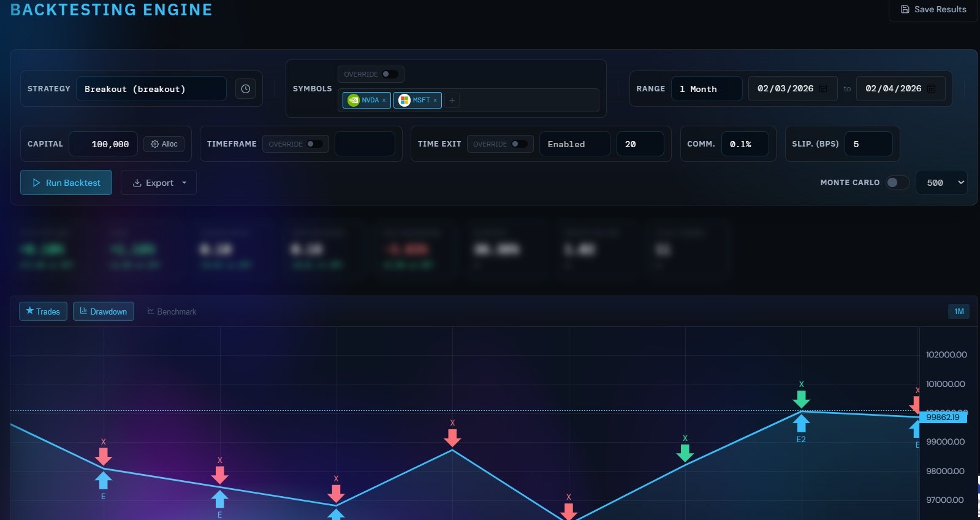Remove NVDA symbol with its x
Image resolution: width=980 pixels, height=520 pixels.
click(x=384, y=101)
